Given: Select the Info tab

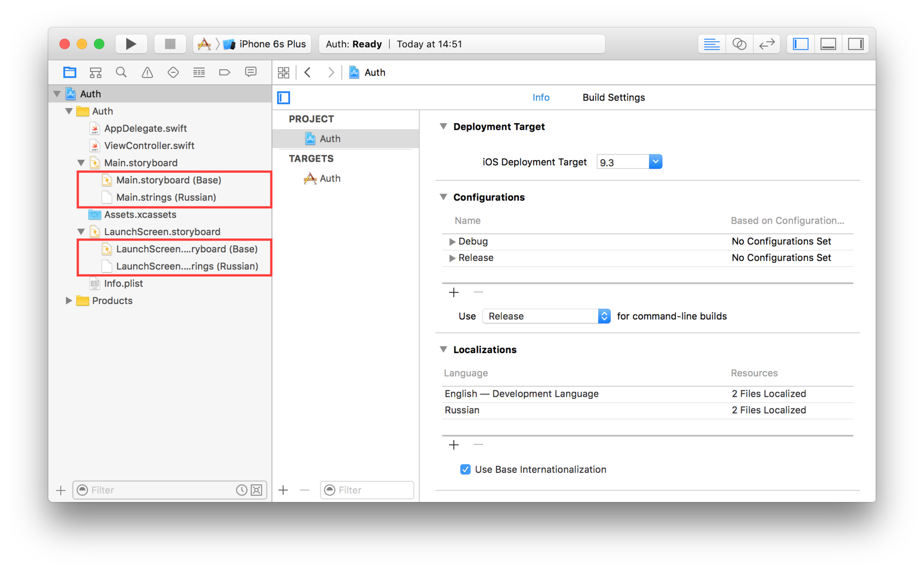Looking at the screenshot, I should point(540,97).
